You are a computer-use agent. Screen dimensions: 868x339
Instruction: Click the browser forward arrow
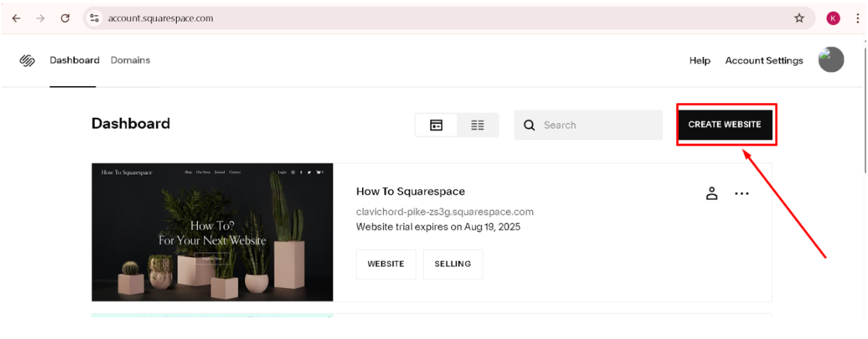(x=41, y=19)
